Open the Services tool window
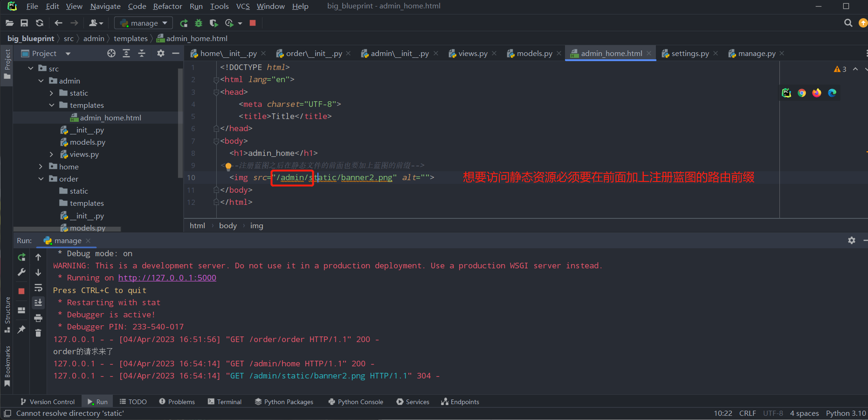Viewport: 868px width, 420px height. [413, 402]
